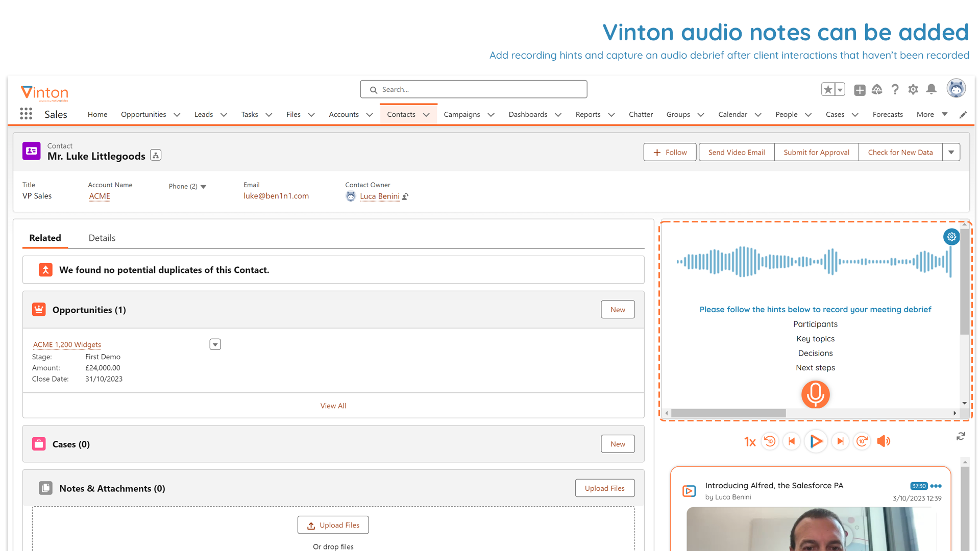This screenshot has width=980, height=551.
Task: Click the ACME account name link
Action: pyautogui.click(x=99, y=196)
